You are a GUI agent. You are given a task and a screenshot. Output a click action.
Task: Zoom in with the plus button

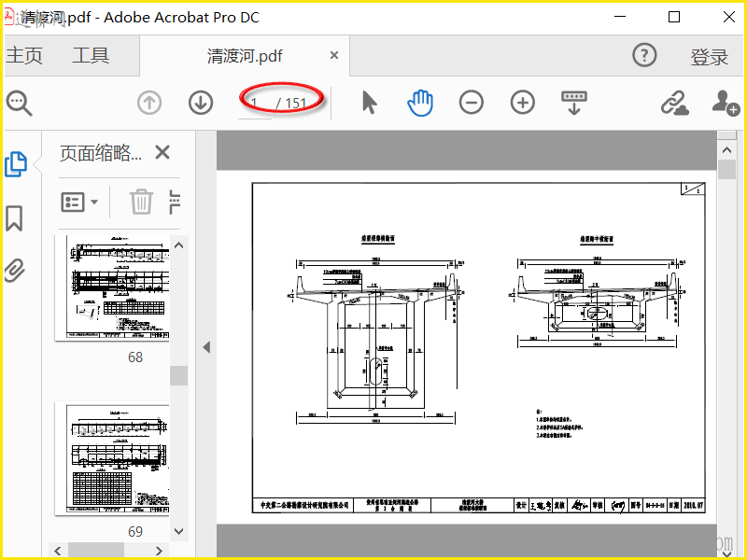[523, 103]
